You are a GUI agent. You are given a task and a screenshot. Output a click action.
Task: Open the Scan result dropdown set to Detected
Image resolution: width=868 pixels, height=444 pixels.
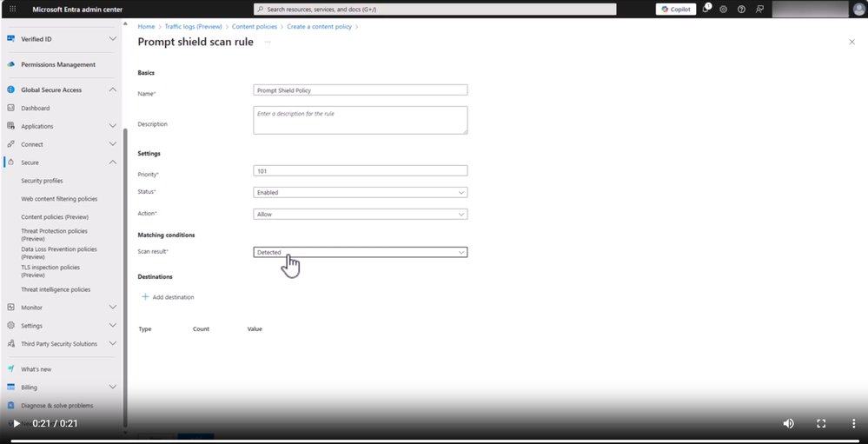[361, 253]
